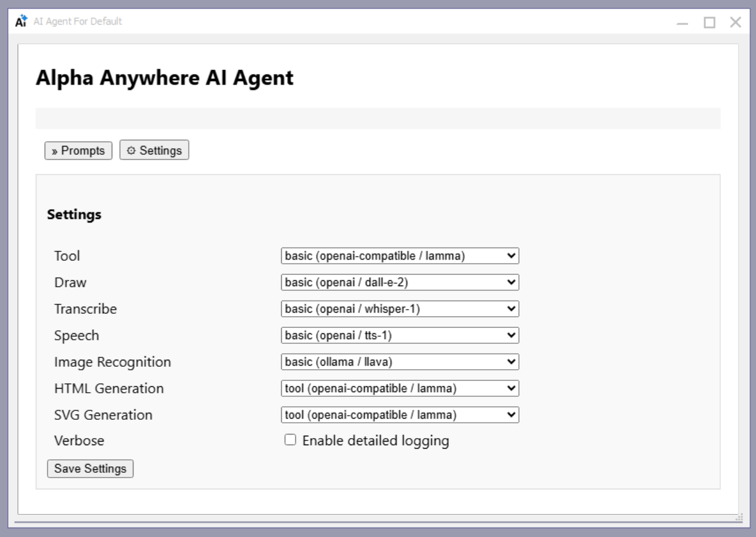
Task: Click the 'Verbose' setting label
Action: click(x=79, y=440)
